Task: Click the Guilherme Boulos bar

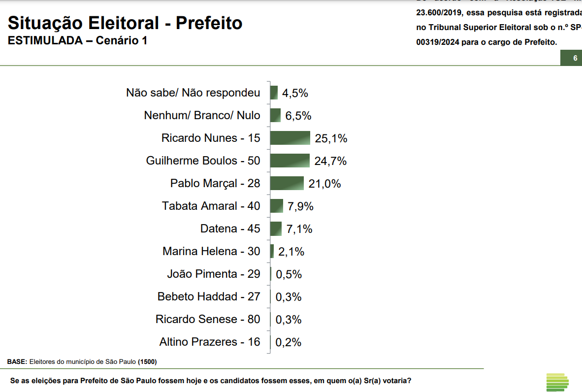Action: (x=290, y=161)
